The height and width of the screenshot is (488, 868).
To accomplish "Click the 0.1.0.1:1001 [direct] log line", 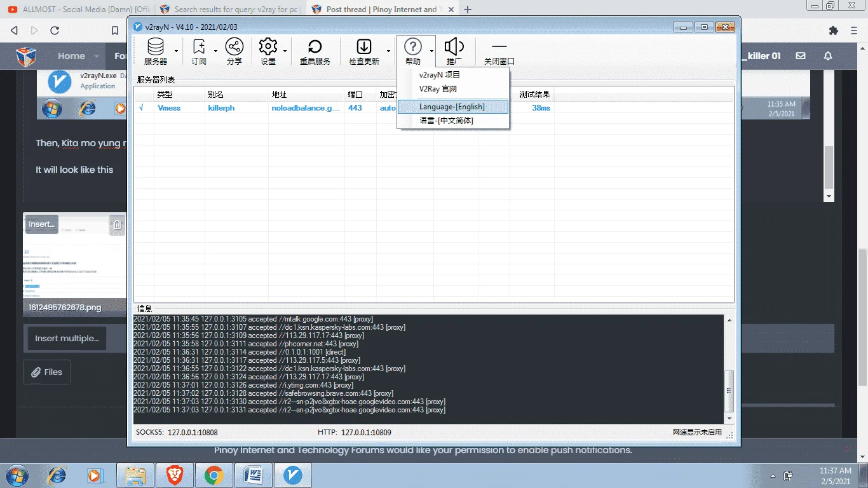I will click(238, 352).
